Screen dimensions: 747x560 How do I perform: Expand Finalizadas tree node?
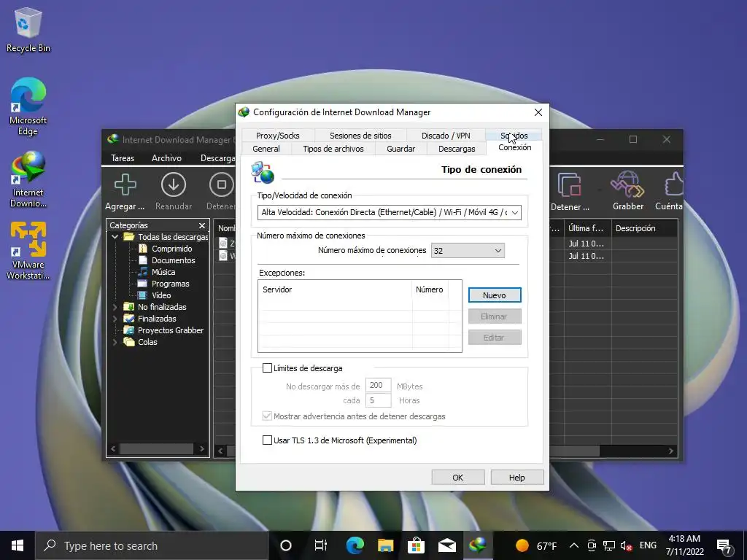115,319
